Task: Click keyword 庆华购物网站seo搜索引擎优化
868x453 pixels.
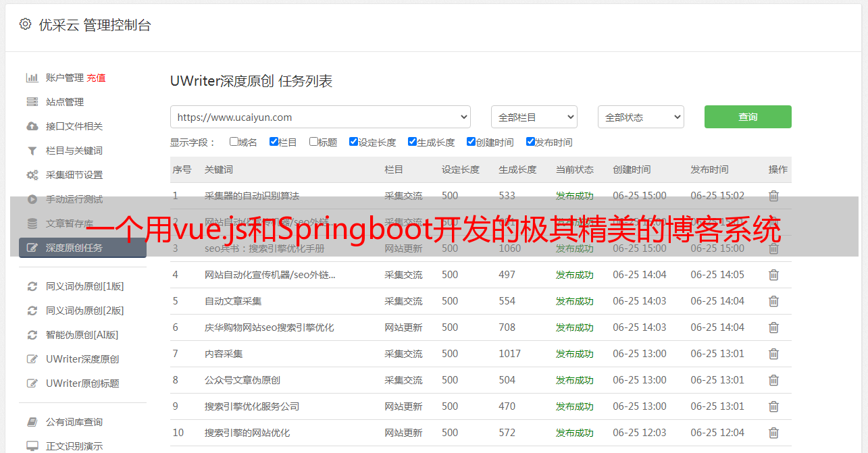Action: pyautogui.click(x=270, y=327)
